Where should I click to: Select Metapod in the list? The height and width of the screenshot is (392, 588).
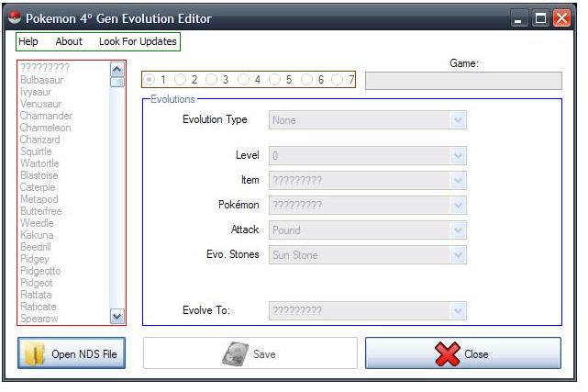coord(39,199)
